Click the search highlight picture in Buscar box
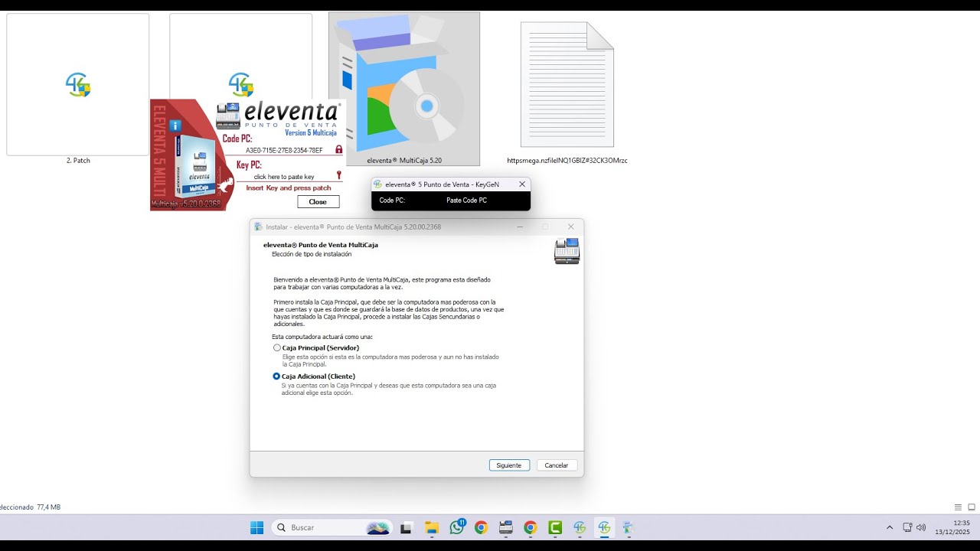This screenshot has height=551, width=980. point(377,528)
